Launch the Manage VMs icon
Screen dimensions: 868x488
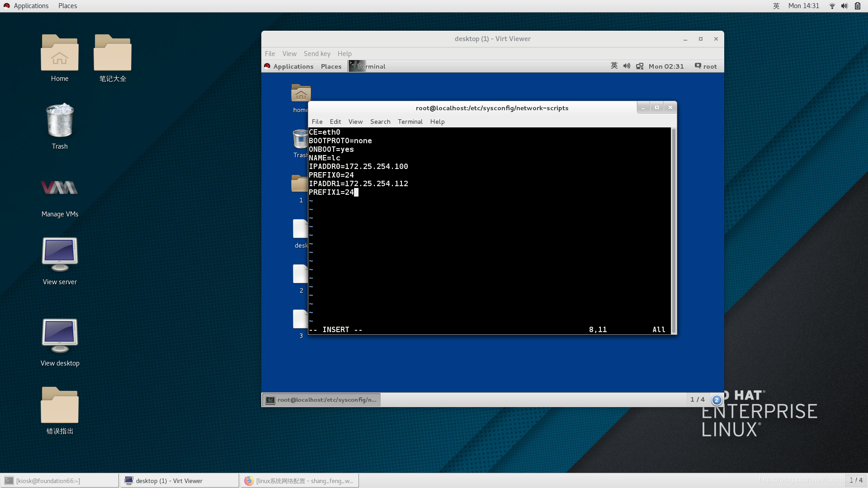pos(60,188)
